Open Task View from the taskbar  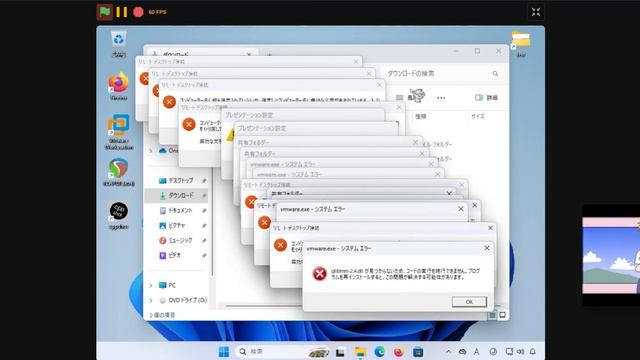(x=340, y=352)
